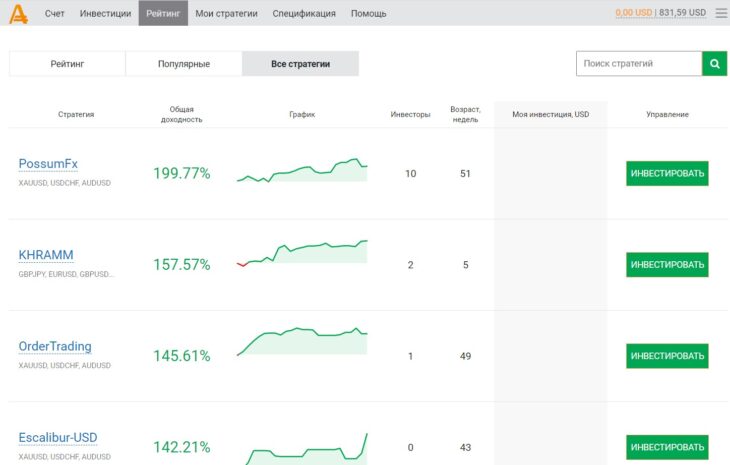Open the Escalibur-USD strategy link

coord(58,438)
